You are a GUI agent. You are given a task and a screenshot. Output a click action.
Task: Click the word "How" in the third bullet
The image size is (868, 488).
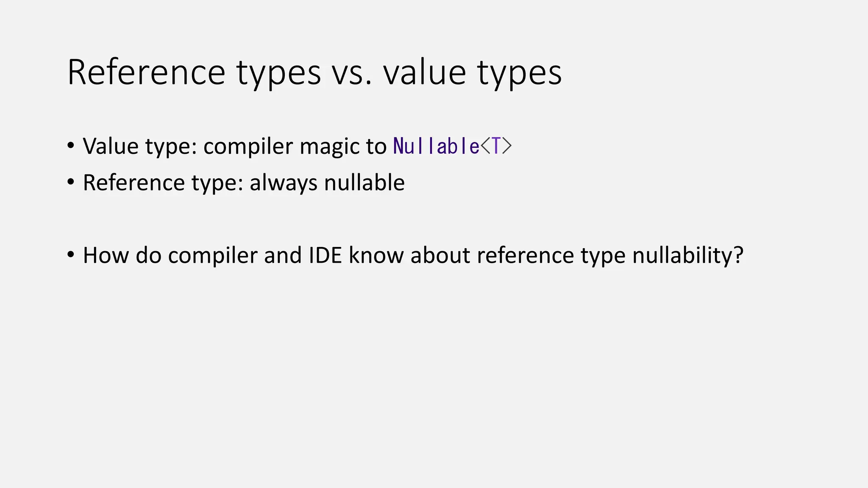point(106,255)
